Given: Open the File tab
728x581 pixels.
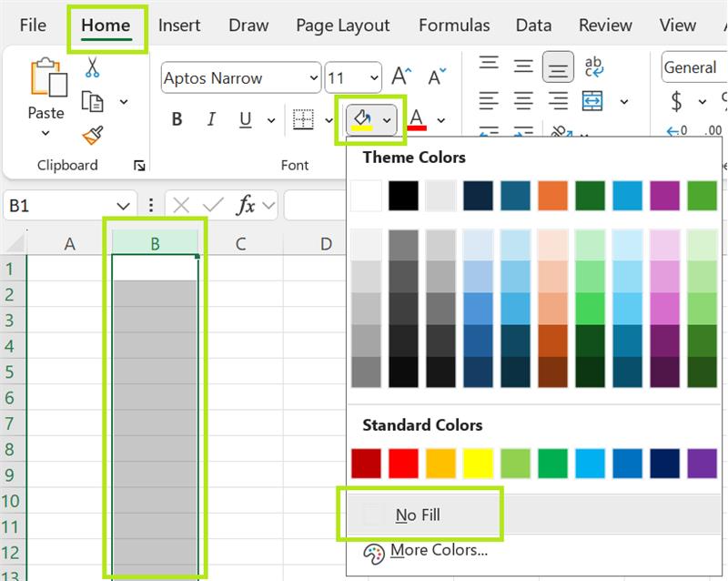Looking at the screenshot, I should tap(33, 25).
